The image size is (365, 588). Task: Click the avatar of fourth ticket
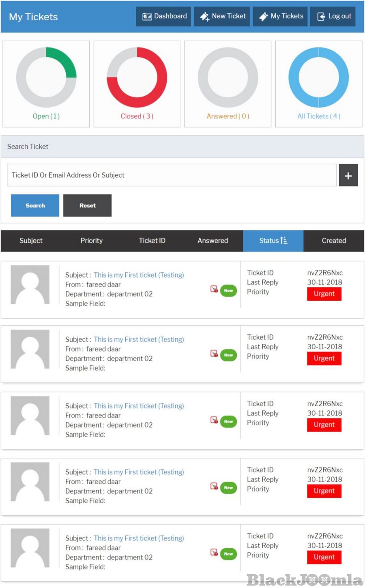30,482
